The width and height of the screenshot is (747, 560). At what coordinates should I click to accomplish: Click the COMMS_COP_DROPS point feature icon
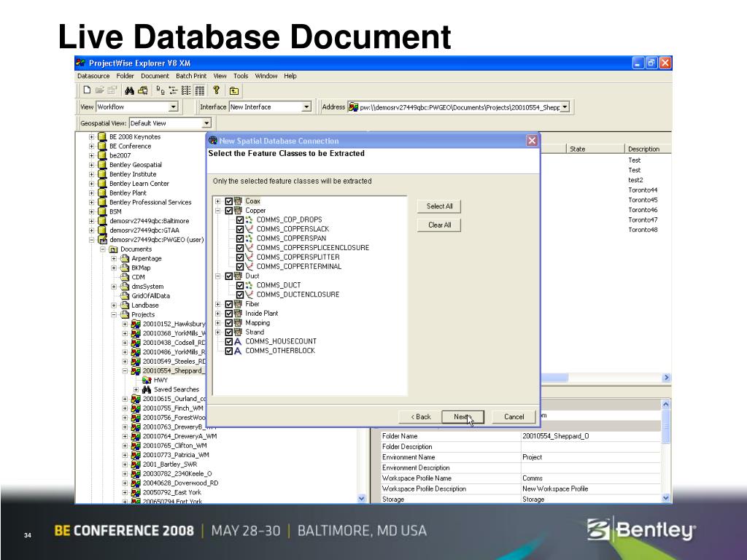[249, 219]
